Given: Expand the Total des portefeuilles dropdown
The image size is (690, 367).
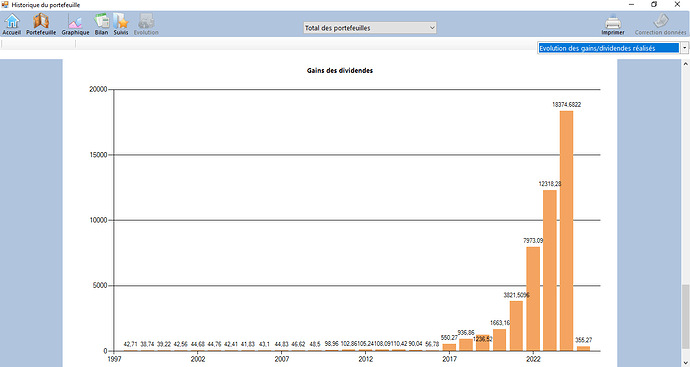Looking at the screenshot, I should 370,28.
